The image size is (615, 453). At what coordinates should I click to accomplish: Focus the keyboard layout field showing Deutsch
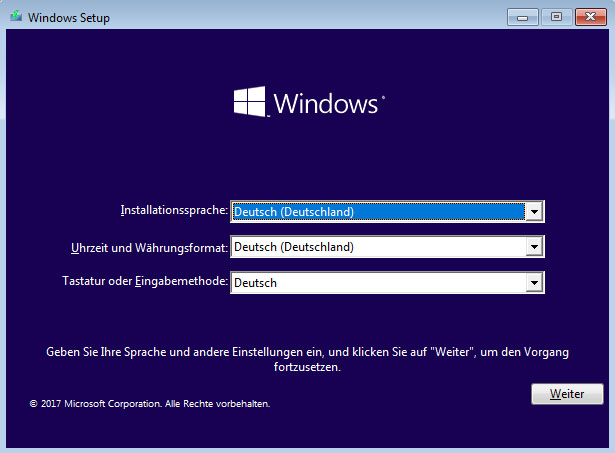(377, 283)
